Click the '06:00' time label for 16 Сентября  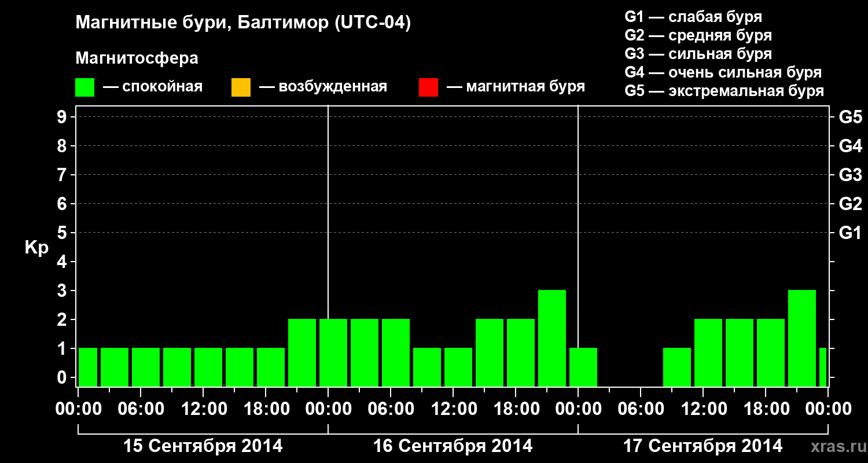tap(391, 409)
